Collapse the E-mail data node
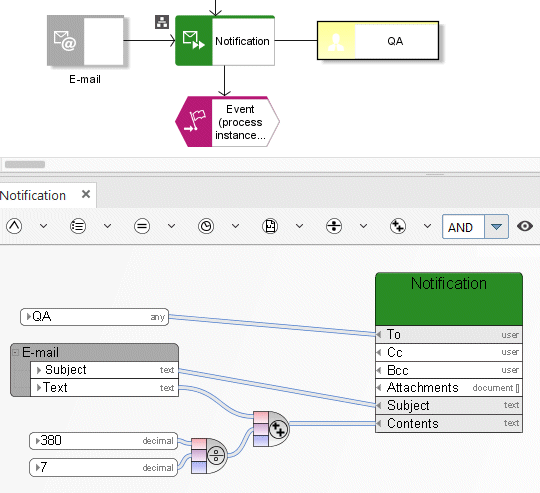 pos(15,352)
